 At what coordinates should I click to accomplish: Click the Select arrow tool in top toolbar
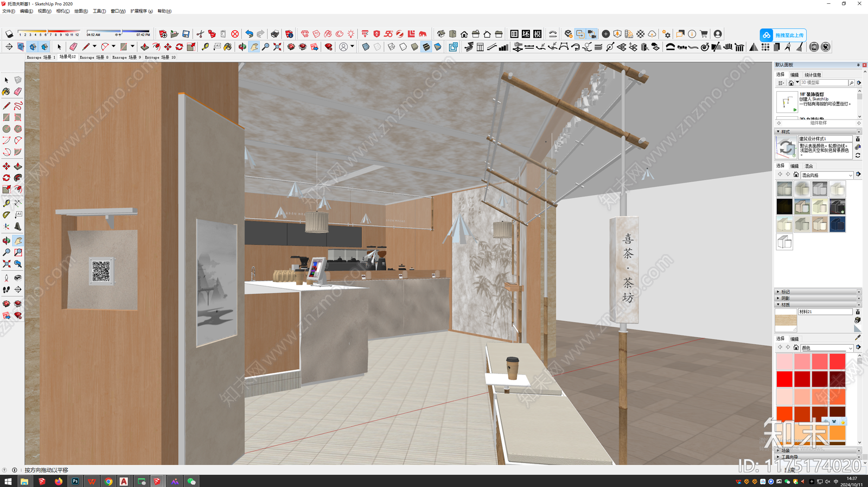coord(59,47)
